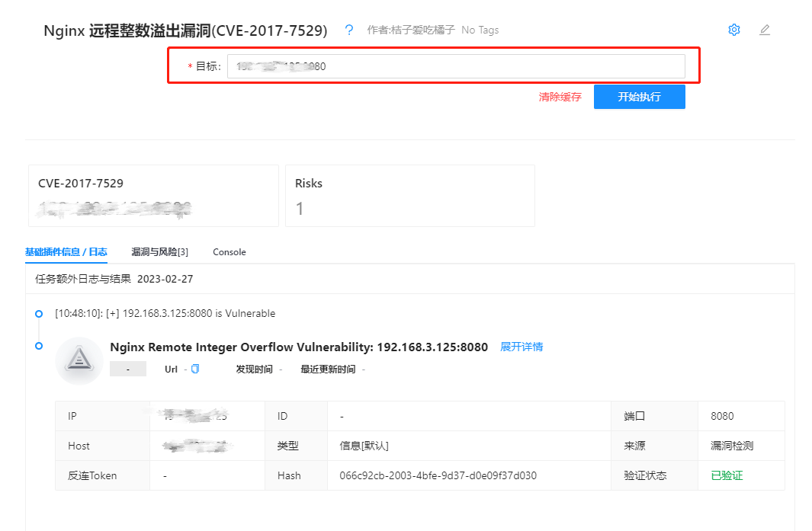Open plugin settings gear icon
Screen dimensions: 812x531
click(733, 30)
